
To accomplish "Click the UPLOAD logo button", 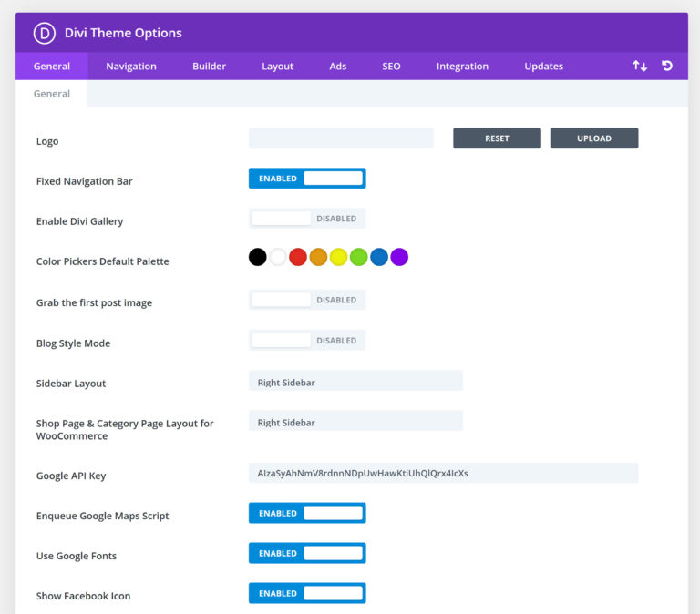I will (593, 138).
